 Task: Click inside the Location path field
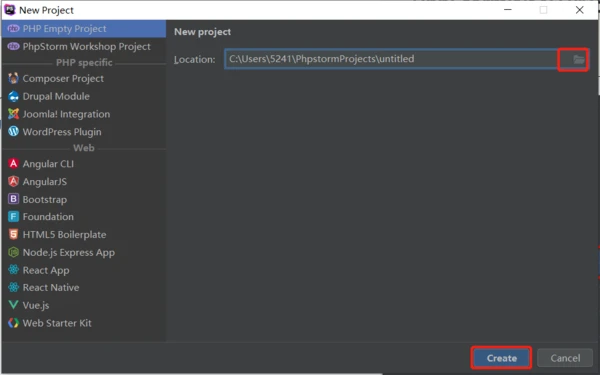point(390,59)
